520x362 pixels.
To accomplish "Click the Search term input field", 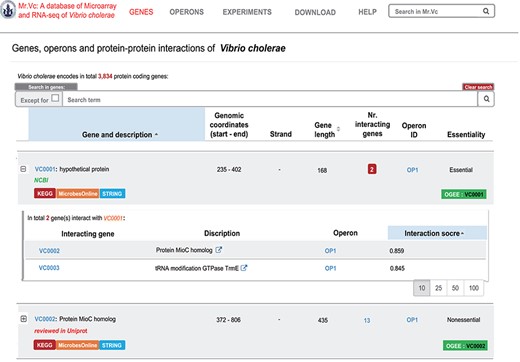I will (270, 100).
